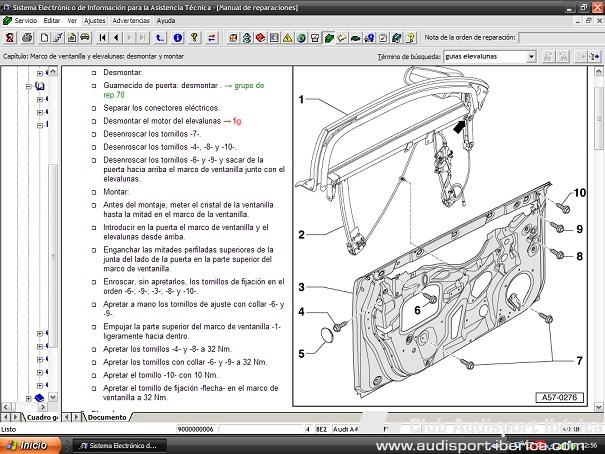Image resolution: width=605 pixels, height=454 pixels.
Task: Click the chapter title 'Marco de ventanilla y elevalunas'
Action: click(x=77, y=56)
